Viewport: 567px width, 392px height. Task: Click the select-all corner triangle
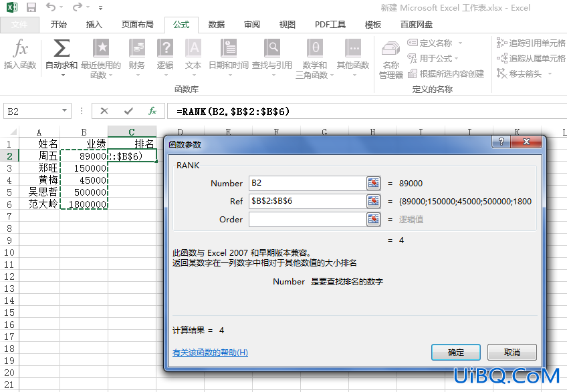coord(13,132)
